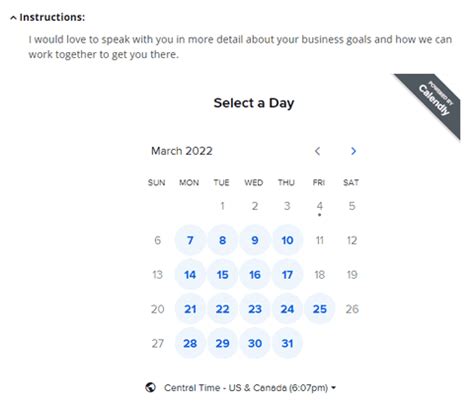Pick Wednesday March 23

click(x=255, y=309)
